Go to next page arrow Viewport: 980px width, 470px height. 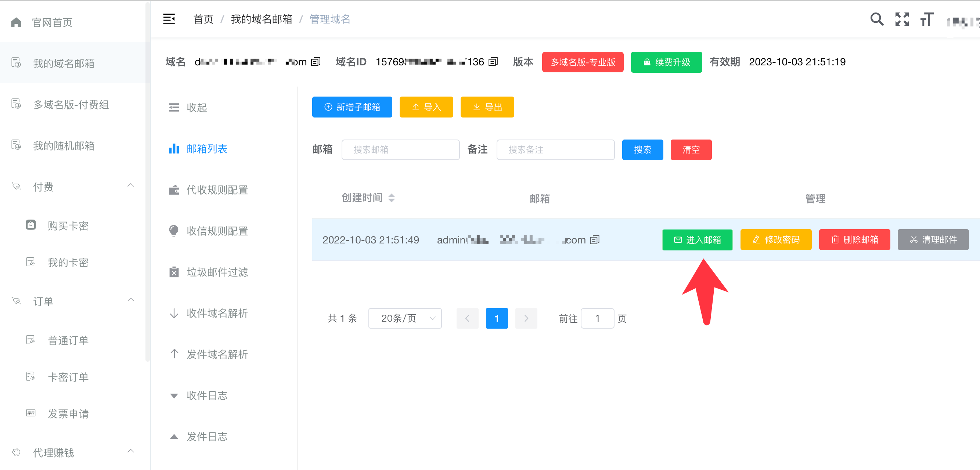point(526,318)
